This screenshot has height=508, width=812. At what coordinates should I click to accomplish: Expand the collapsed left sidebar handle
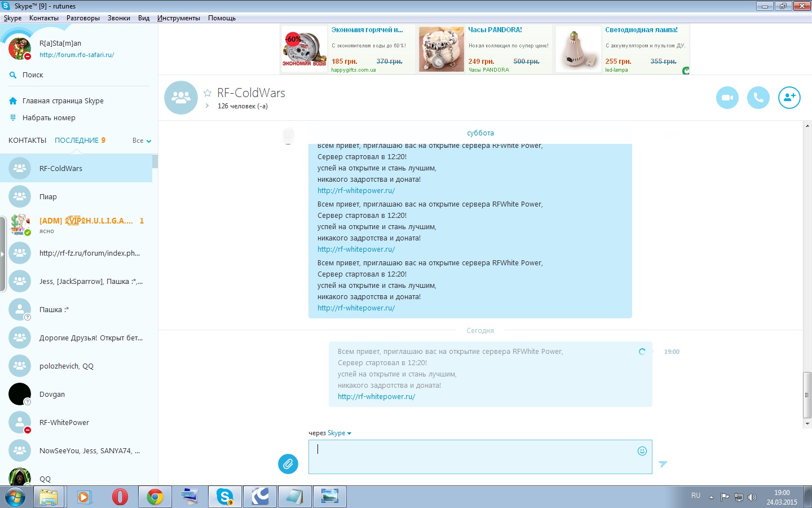[x=2, y=253]
